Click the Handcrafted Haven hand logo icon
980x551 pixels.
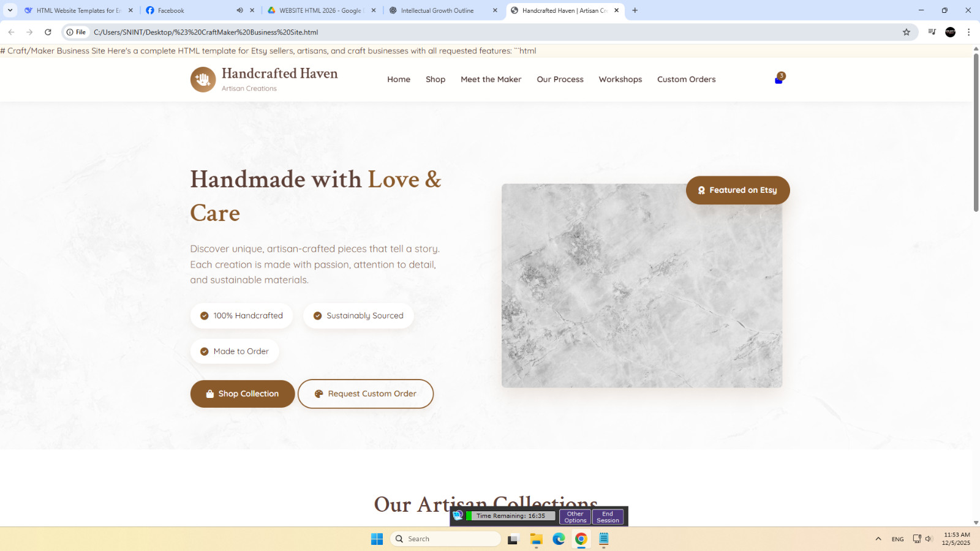point(203,80)
